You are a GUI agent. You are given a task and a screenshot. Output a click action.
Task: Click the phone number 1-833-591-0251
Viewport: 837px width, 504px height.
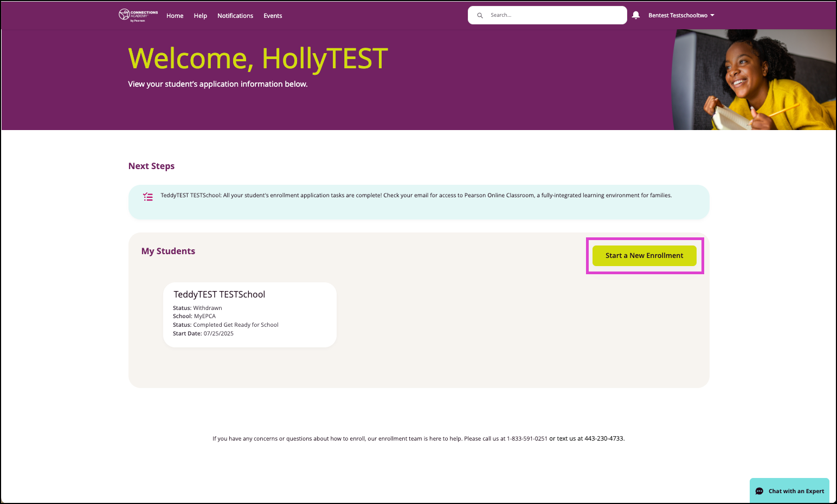pos(527,438)
